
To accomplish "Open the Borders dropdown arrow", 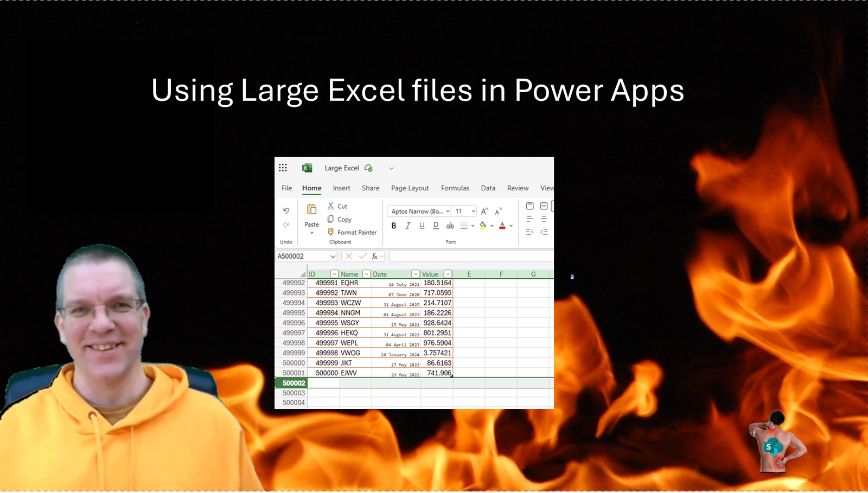I will pos(473,226).
